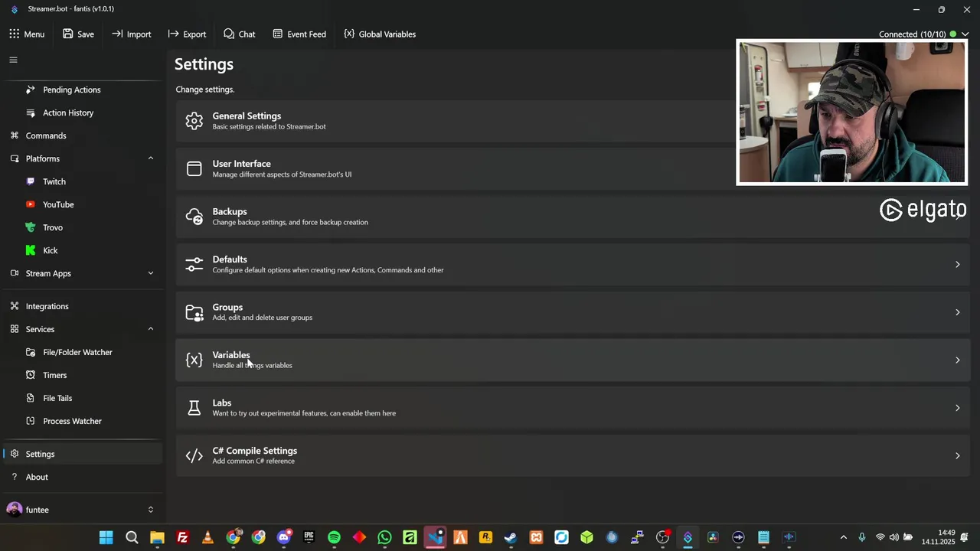This screenshot has height=551, width=980.
Task: Open VLC from the taskbar
Action: 207,537
